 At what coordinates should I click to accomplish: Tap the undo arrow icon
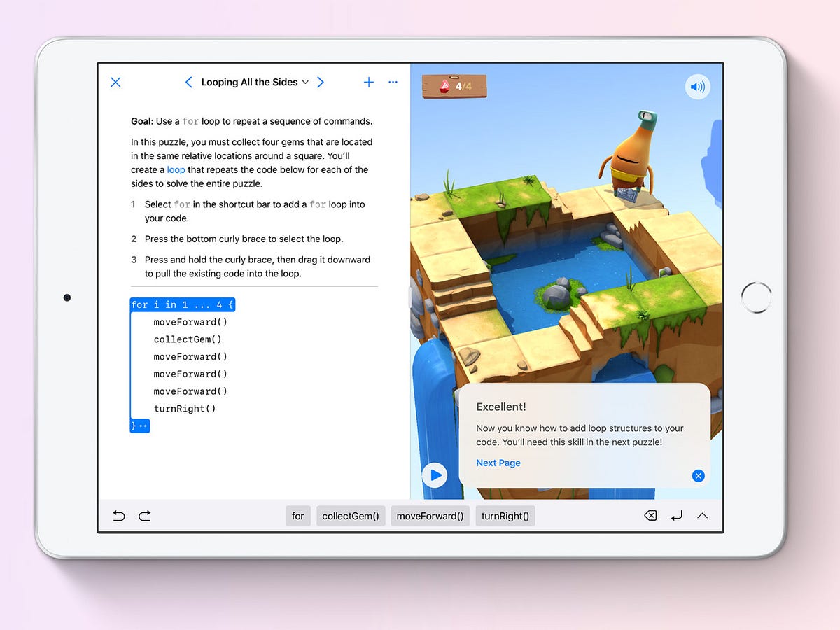tap(118, 515)
